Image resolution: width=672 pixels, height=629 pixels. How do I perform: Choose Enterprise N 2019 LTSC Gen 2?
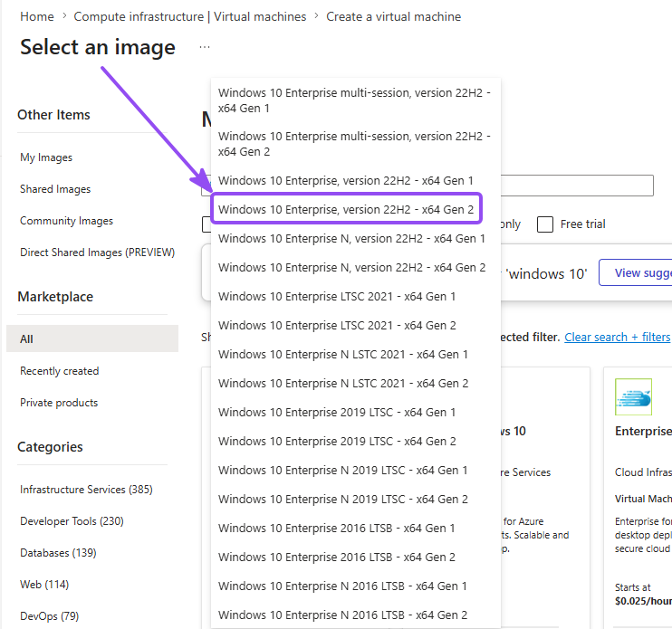355,500
